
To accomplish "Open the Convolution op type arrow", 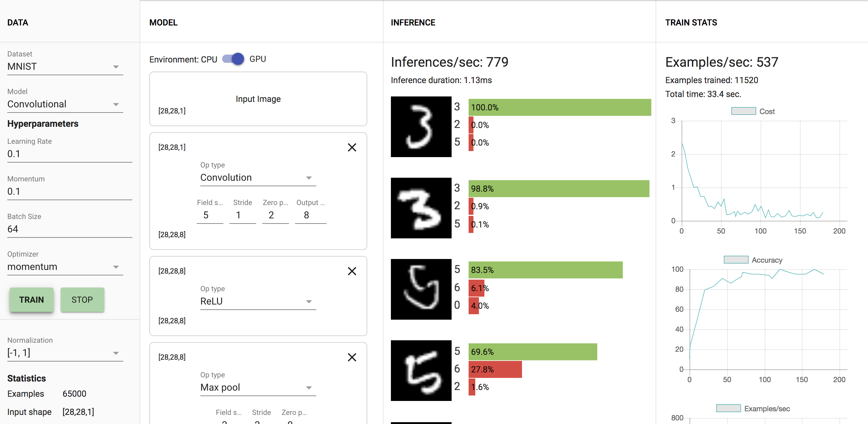I will coord(309,178).
